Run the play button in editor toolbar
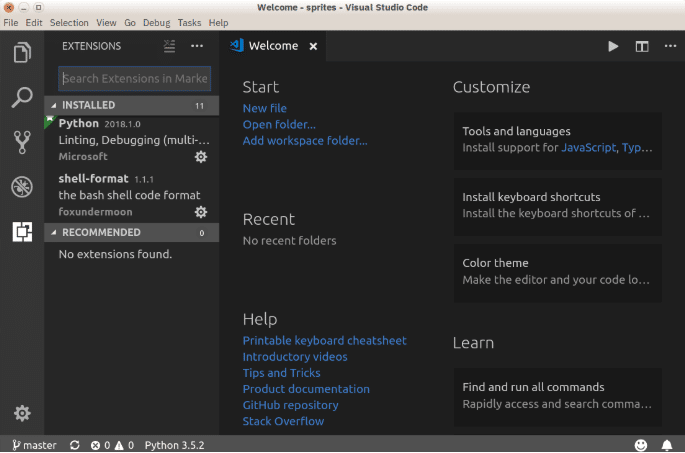This screenshot has width=685, height=453. [613, 46]
